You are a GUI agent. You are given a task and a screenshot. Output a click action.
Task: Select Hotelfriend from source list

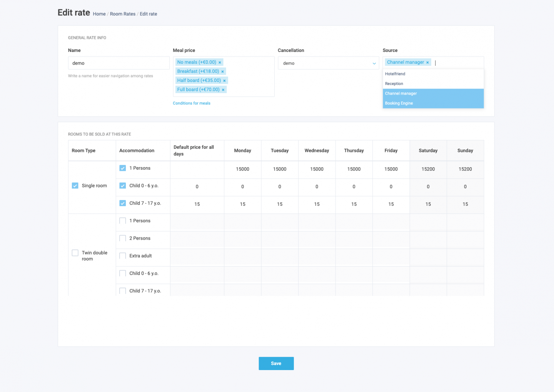(433, 74)
